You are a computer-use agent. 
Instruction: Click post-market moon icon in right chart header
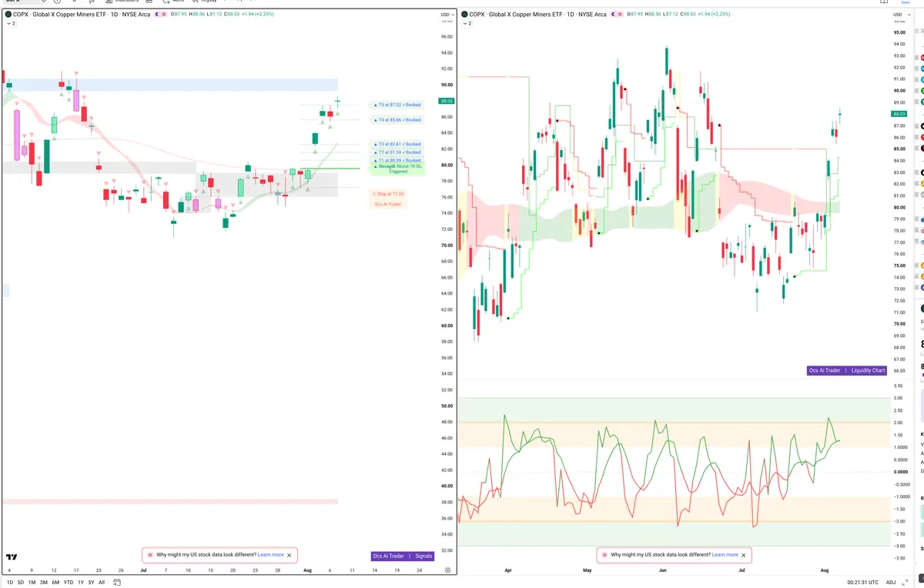(614, 15)
